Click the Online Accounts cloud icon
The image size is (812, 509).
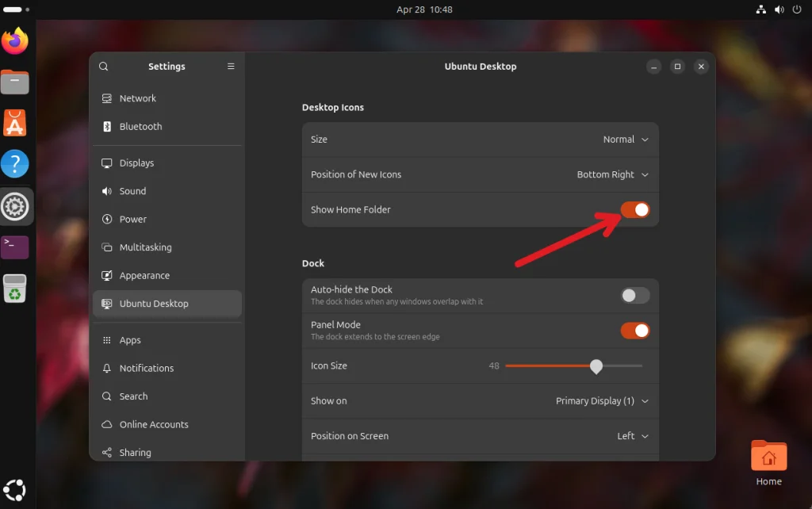point(107,424)
